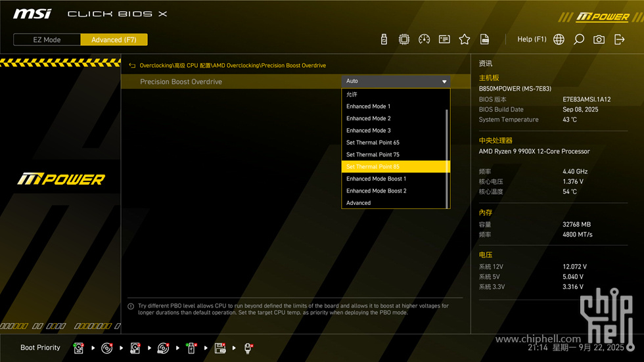Open the M-Flash USB drive icon

click(x=384, y=39)
